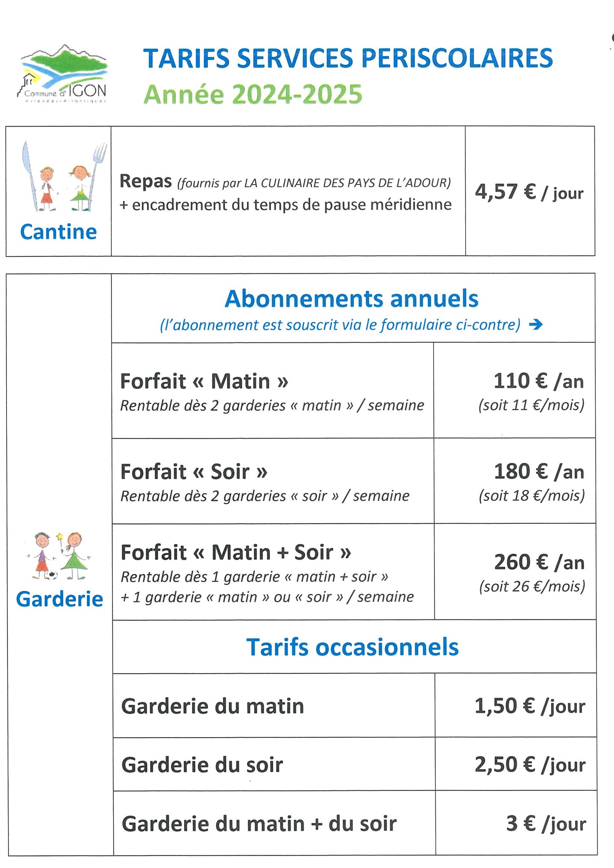Click the Garderie children drawing

pos(59,556)
